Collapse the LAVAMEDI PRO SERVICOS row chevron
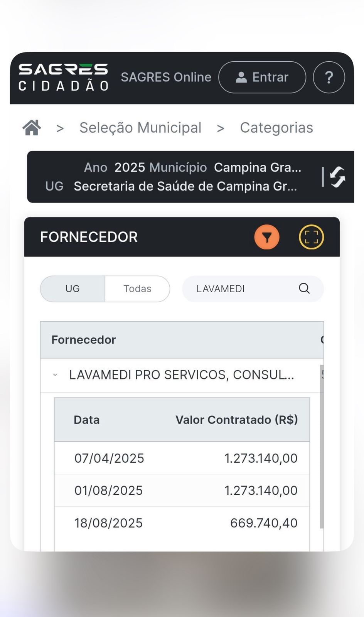Image resolution: width=364 pixels, height=617 pixels. point(55,375)
